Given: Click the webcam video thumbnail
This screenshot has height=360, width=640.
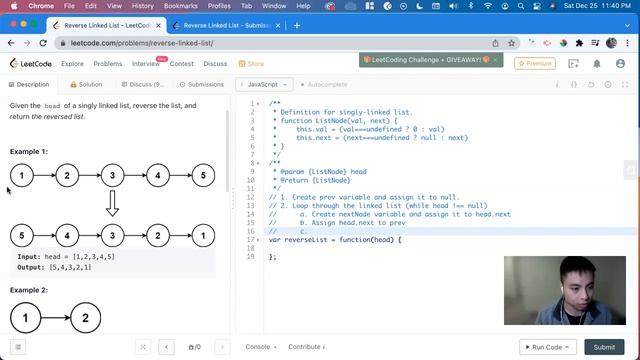Looking at the screenshot, I should pyautogui.click(x=565, y=290).
